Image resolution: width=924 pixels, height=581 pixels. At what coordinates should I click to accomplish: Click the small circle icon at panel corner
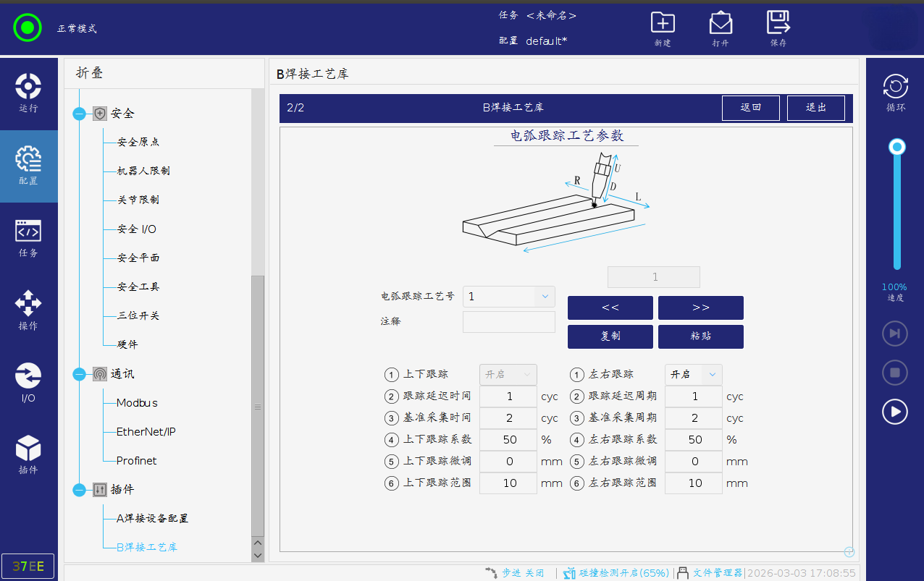(x=849, y=552)
